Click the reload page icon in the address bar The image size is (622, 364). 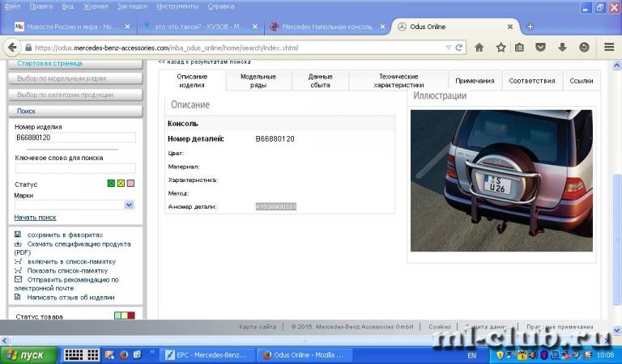[x=459, y=48]
